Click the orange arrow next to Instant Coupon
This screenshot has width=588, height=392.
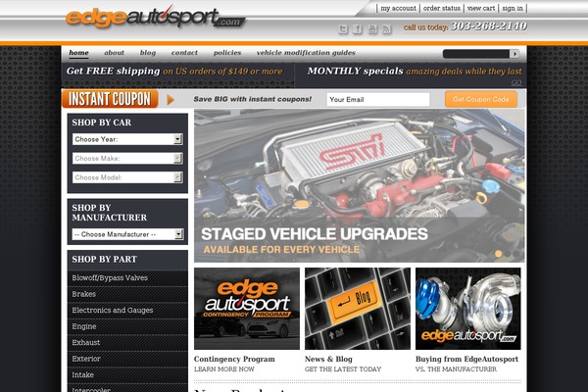pyautogui.click(x=171, y=99)
